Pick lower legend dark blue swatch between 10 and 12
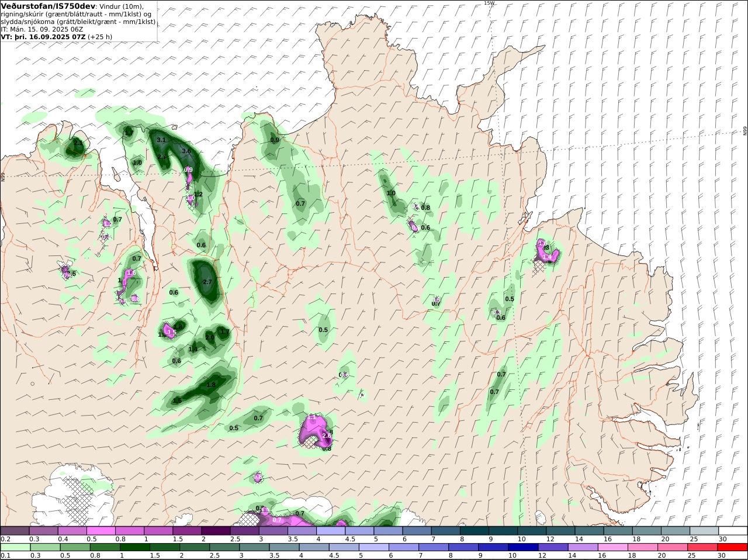This screenshot has height=560, width=748. pos(524,547)
